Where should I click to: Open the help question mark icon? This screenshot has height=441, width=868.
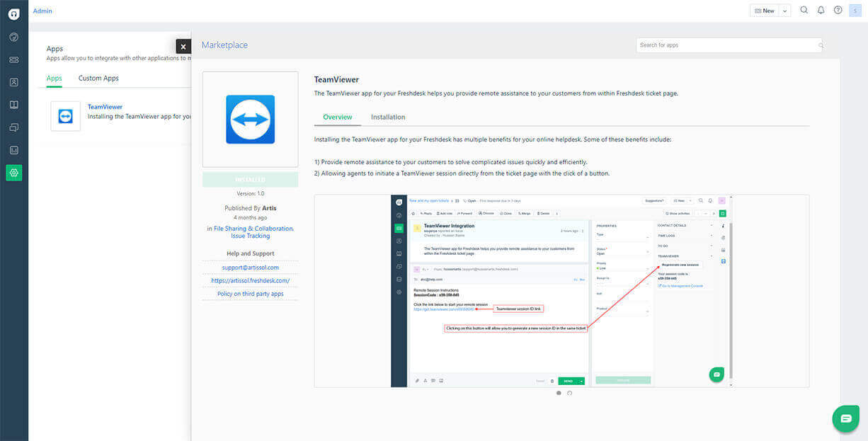click(x=838, y=11)
